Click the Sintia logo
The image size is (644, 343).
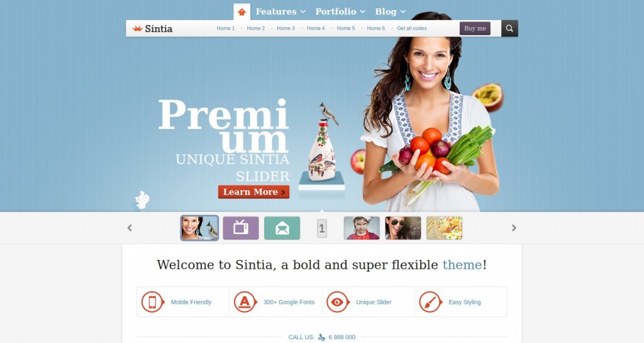152,28
